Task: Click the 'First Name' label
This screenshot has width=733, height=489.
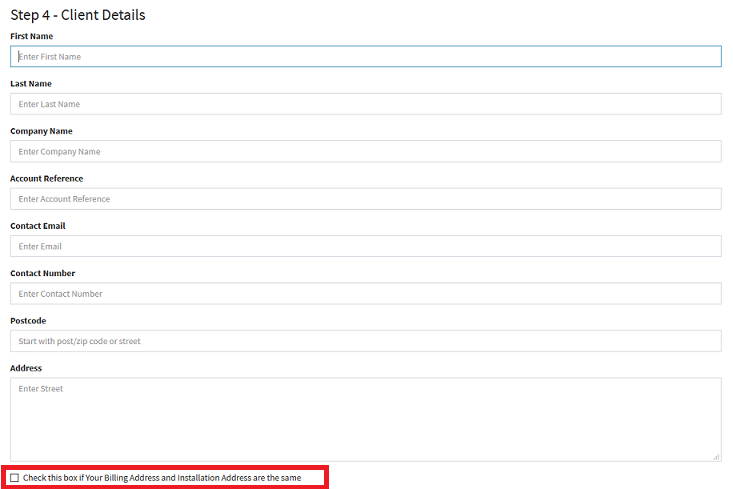Action: pyautogui.click(x=31, y=36)
